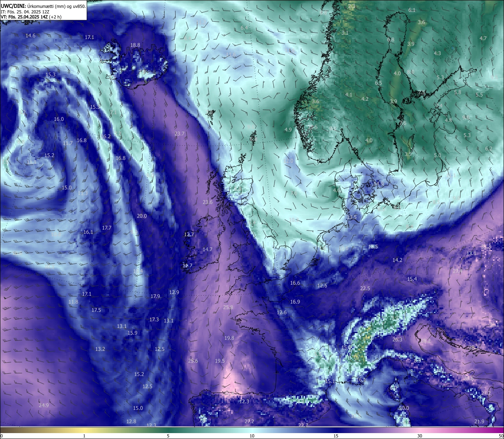Click the 17.5 map value

(x=96, y=310)
